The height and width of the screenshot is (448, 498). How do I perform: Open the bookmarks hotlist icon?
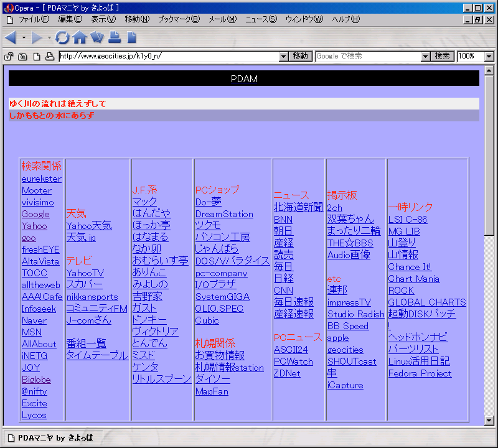[97, 37]
